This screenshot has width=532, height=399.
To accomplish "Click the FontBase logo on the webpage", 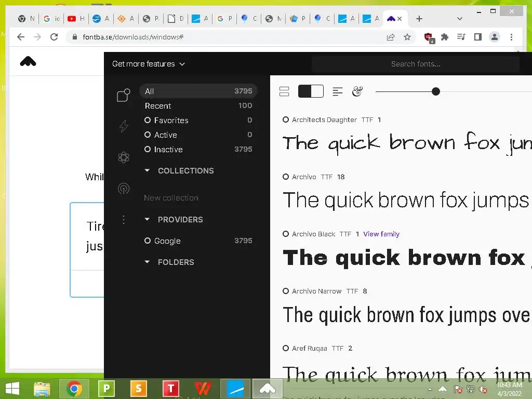I will (x=28, y=62).
